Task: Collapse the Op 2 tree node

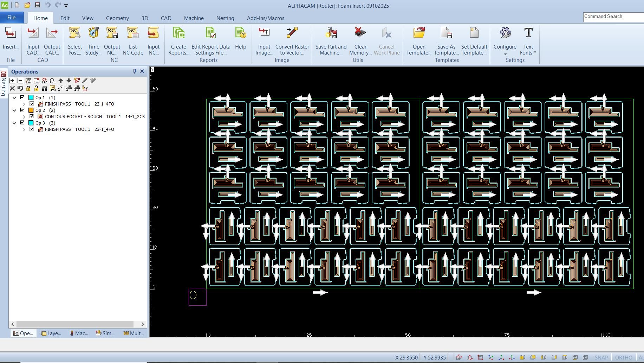Action: click(x=14, y=110)
